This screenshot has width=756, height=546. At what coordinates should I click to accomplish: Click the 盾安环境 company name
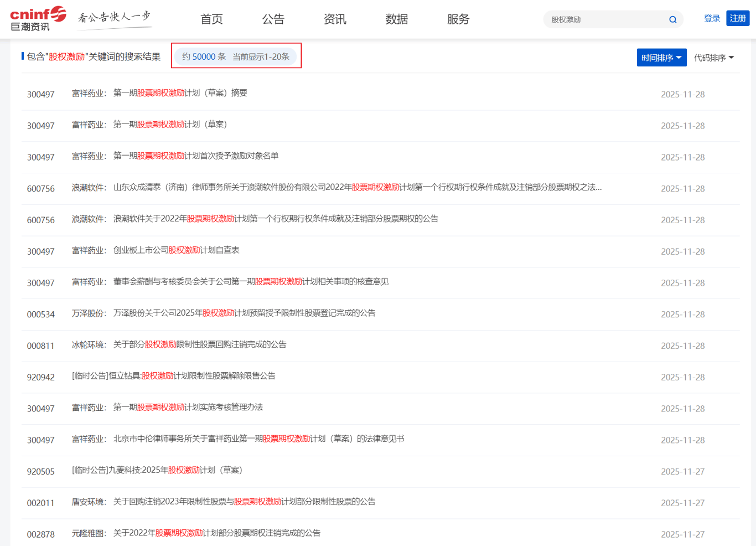[x=89, y=502]
